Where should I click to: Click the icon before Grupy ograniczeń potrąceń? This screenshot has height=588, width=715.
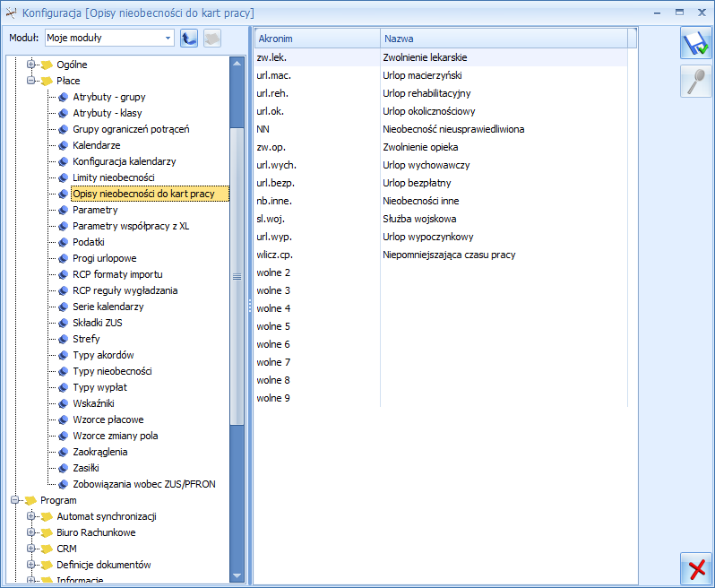point(64,130)
